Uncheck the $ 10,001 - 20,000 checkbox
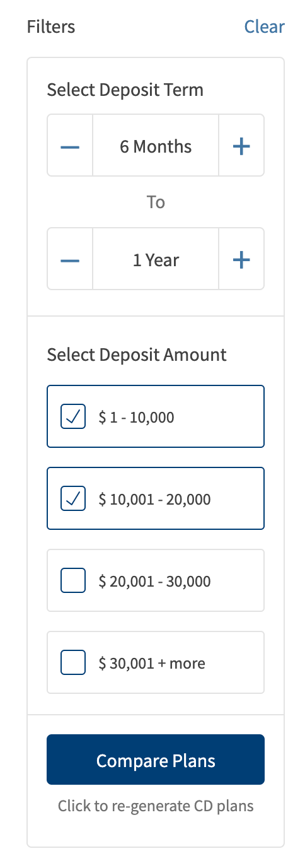This screenshot has height=868, width=305. coord(73,498)
